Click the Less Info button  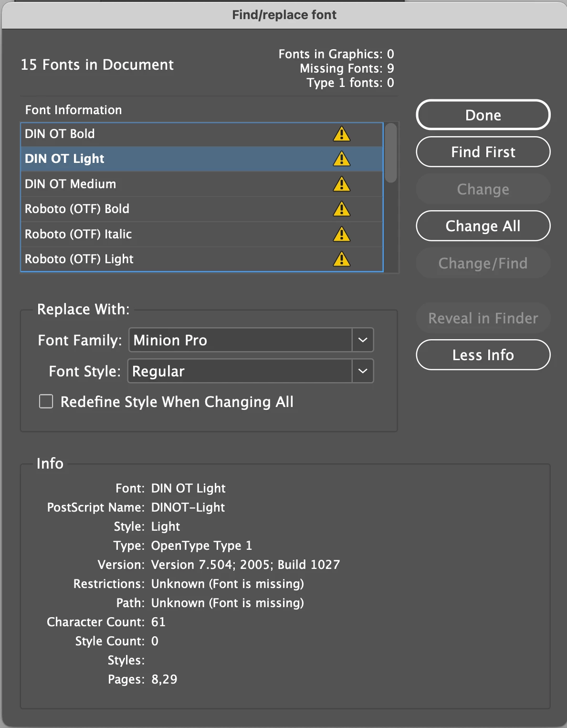pyautogui.click(x=483, y=355)
